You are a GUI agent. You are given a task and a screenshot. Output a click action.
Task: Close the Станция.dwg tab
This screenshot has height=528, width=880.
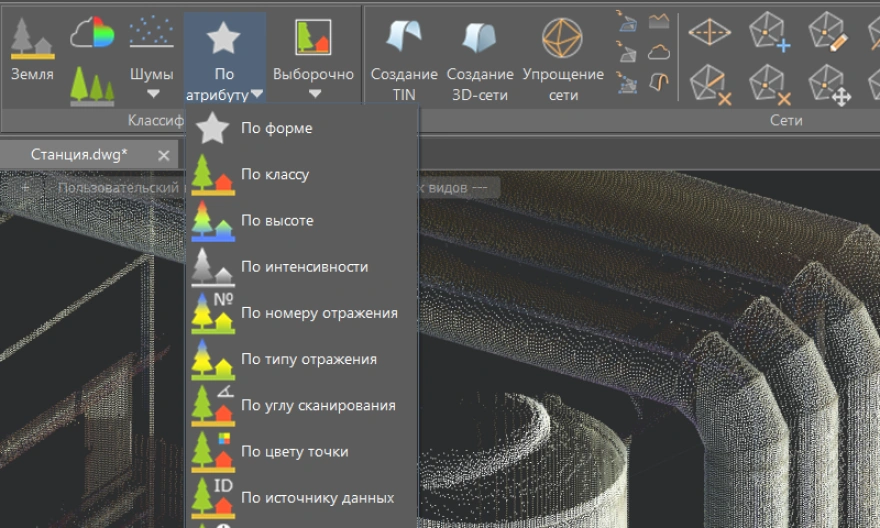click(x=164, y=155)
